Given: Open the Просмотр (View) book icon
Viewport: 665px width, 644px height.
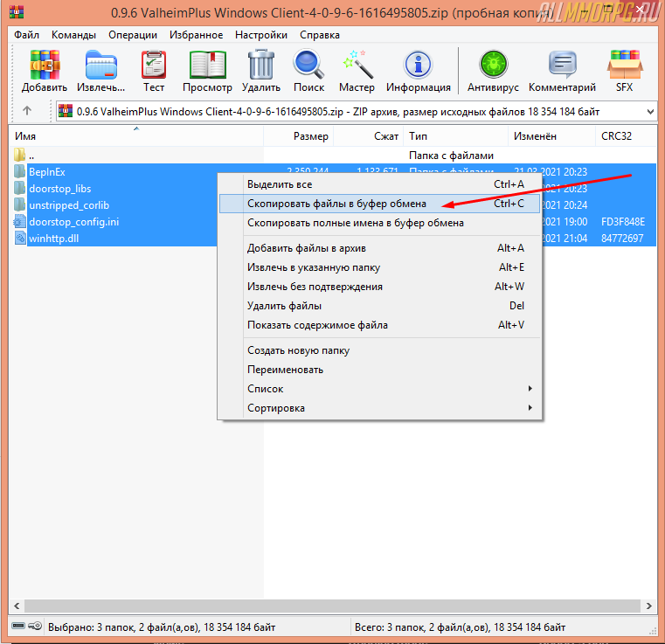Looking at the screenshot, I should pos(207,65).
